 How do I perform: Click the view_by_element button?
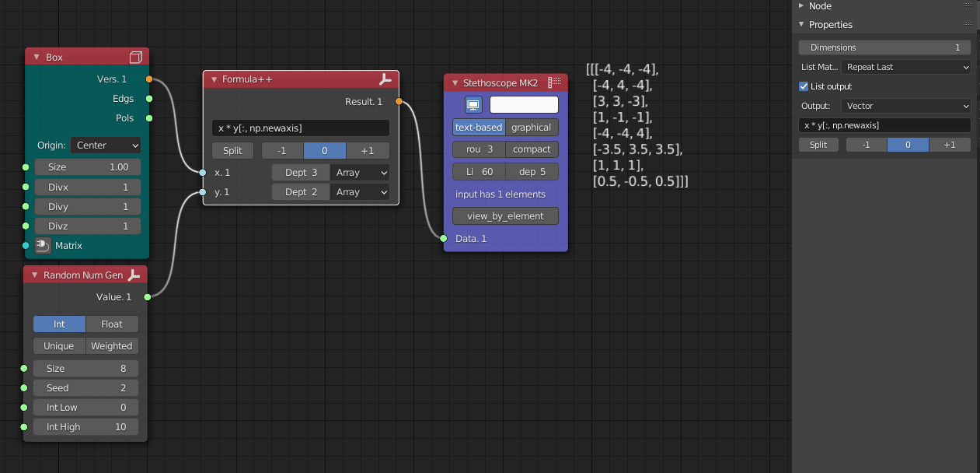point(505,216)
